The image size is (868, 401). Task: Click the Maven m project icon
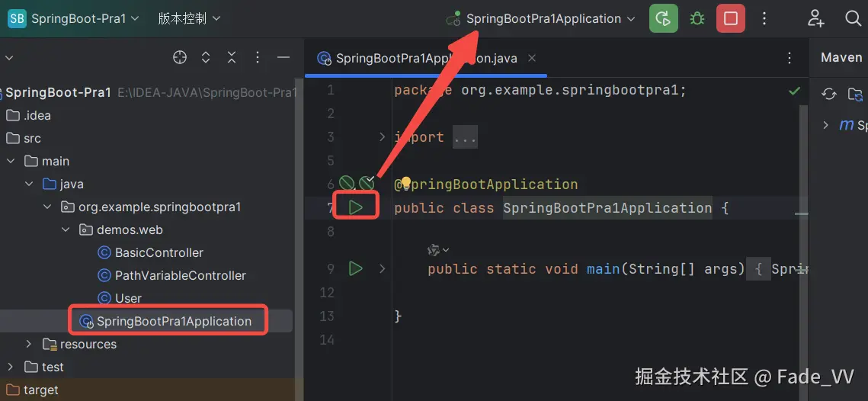(x=847, y=124)
